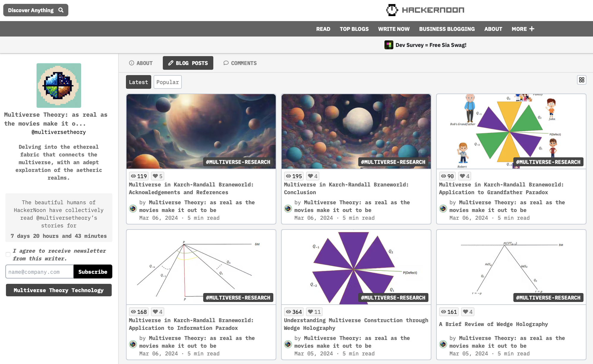Click the Information Paradox line diagram thumbnail

(201, 267)
